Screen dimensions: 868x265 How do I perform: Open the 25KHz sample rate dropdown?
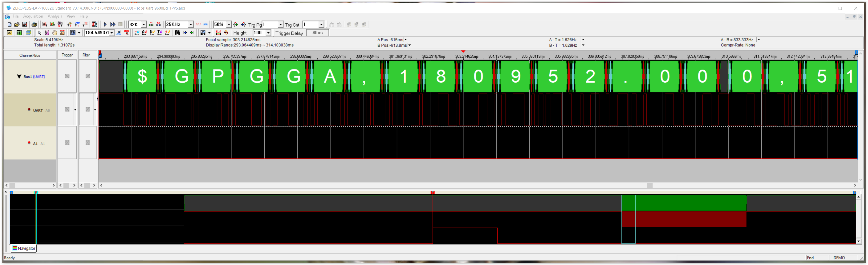click(191, 24)
